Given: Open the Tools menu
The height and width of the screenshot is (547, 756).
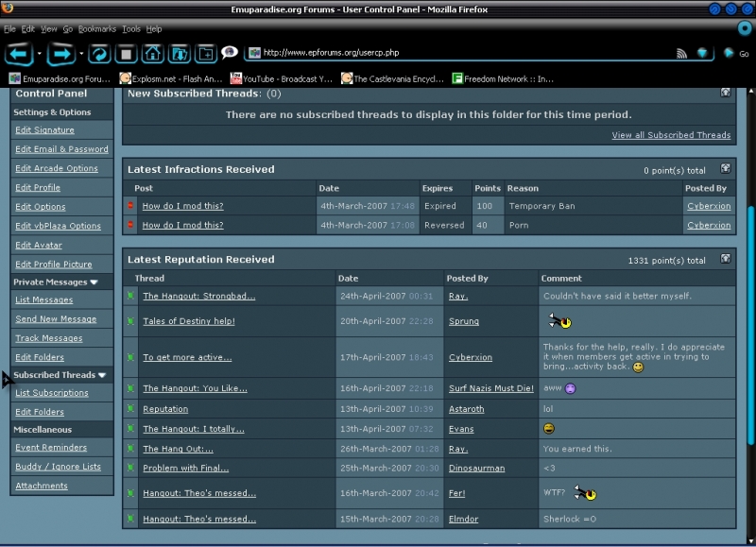Looking at the screenshot, I should (x=131, y=29).
